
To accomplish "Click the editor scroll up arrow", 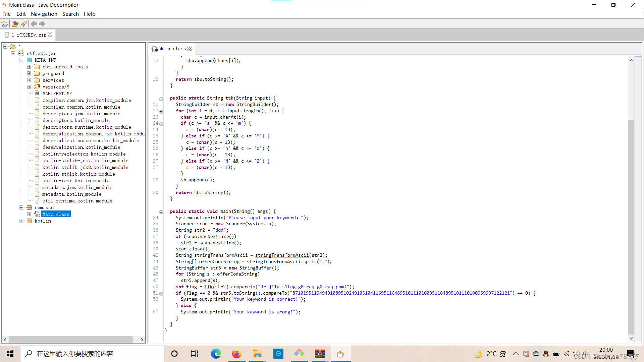I will click(x=631, y=60).
